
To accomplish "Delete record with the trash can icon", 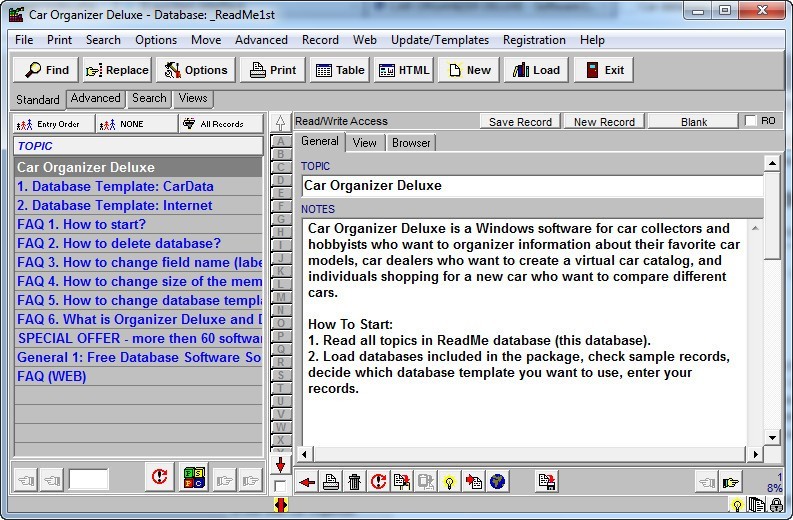I will click(x=355, y=482).
